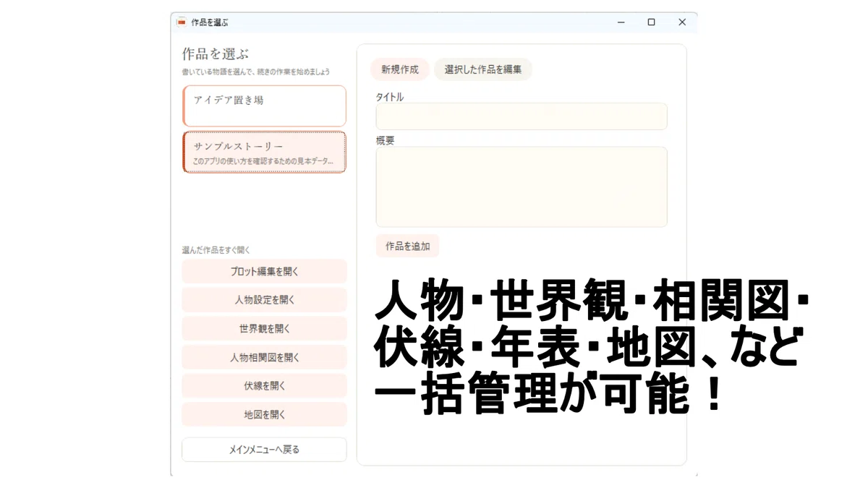Click the app icon in title bar
This screenshot has width=868, height=488.
point(182,22)
